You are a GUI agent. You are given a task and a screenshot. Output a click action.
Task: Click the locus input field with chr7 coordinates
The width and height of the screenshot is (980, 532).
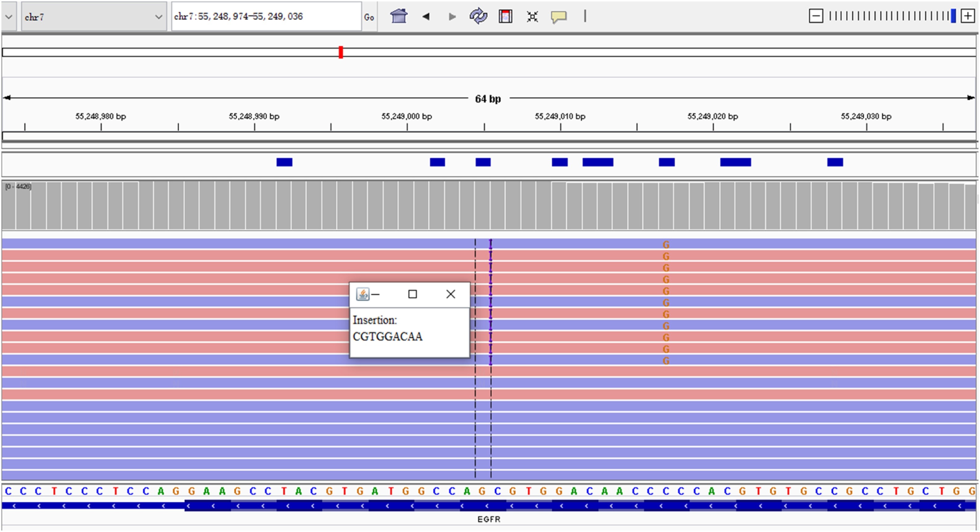point(266,16)
